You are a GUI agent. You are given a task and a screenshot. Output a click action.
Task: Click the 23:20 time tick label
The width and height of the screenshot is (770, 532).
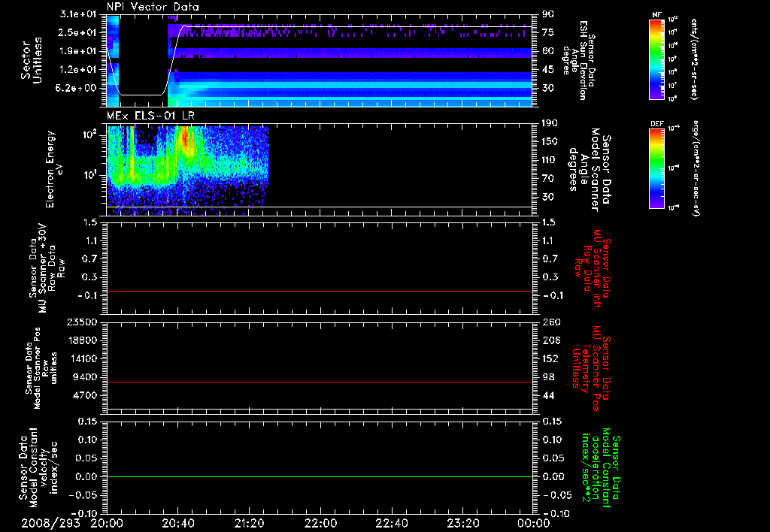[462, 523]
